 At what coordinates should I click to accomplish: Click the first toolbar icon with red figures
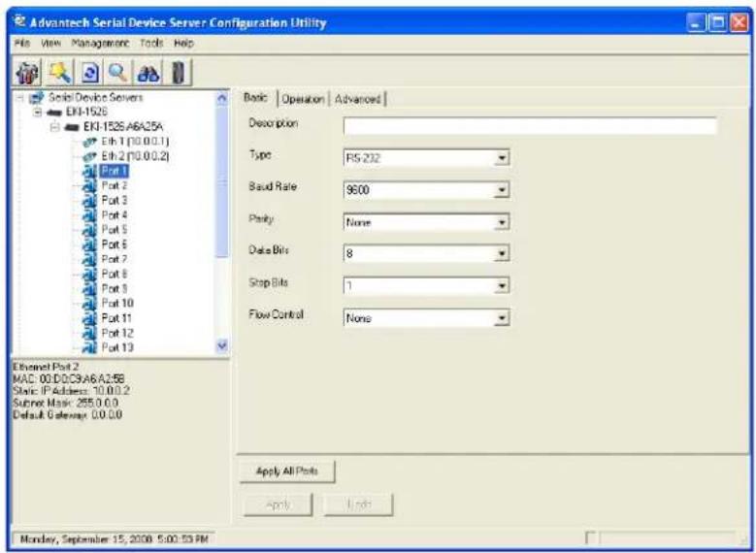[x=27, y=74]
